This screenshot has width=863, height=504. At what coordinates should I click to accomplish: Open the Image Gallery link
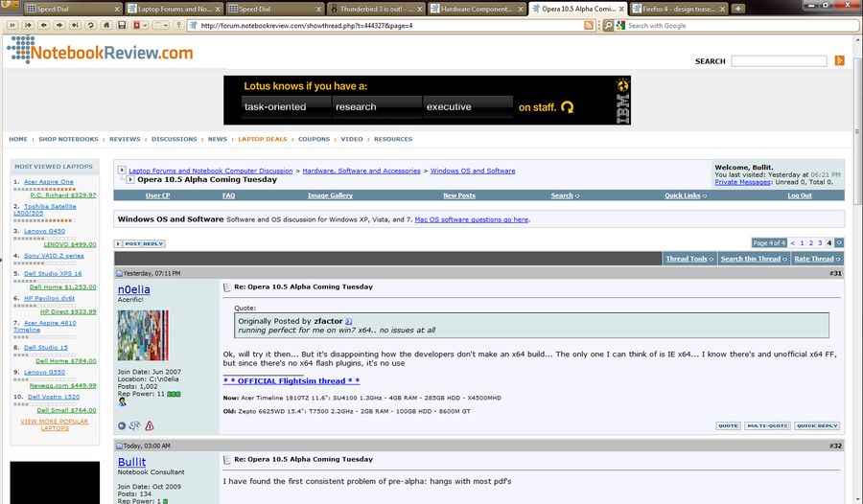coord(330,195)
